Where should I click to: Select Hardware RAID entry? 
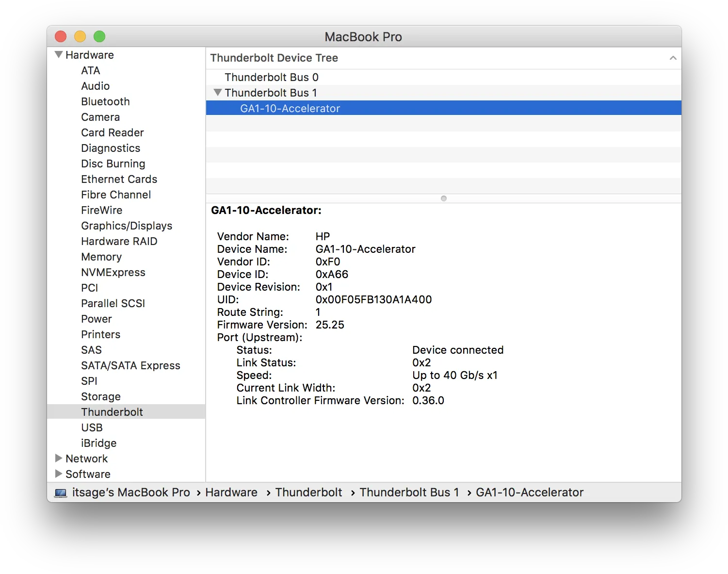pyautogui.click(x=119, y=241)
